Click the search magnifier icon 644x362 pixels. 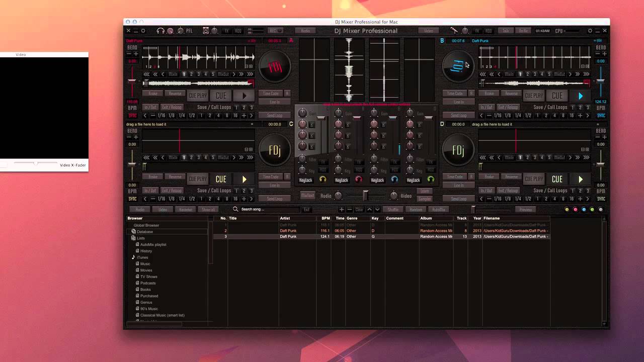[x=235, y=209]
